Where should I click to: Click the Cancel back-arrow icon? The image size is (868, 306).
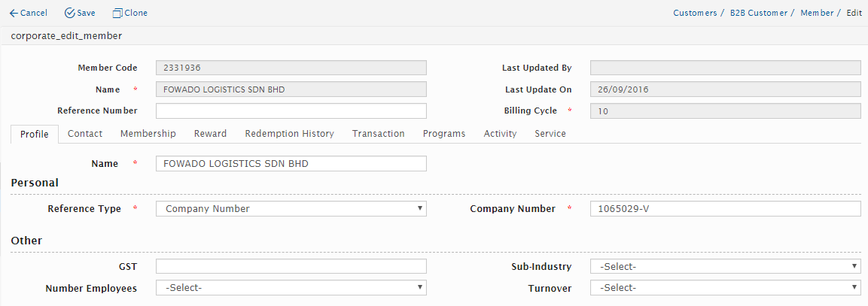(14, 13)
